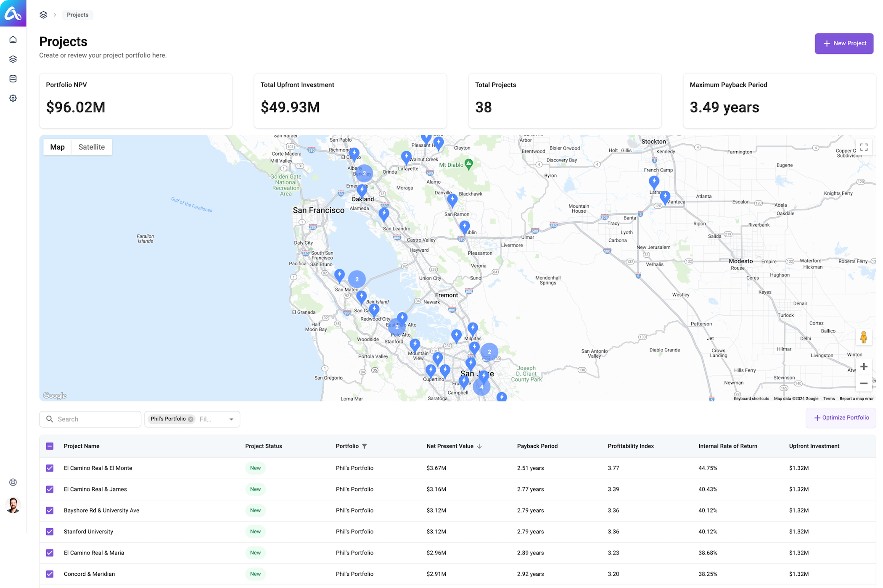Sort by Net Present Value descending arrow
This screenshot has height=588, width=883.
click(x=479, y=446)
